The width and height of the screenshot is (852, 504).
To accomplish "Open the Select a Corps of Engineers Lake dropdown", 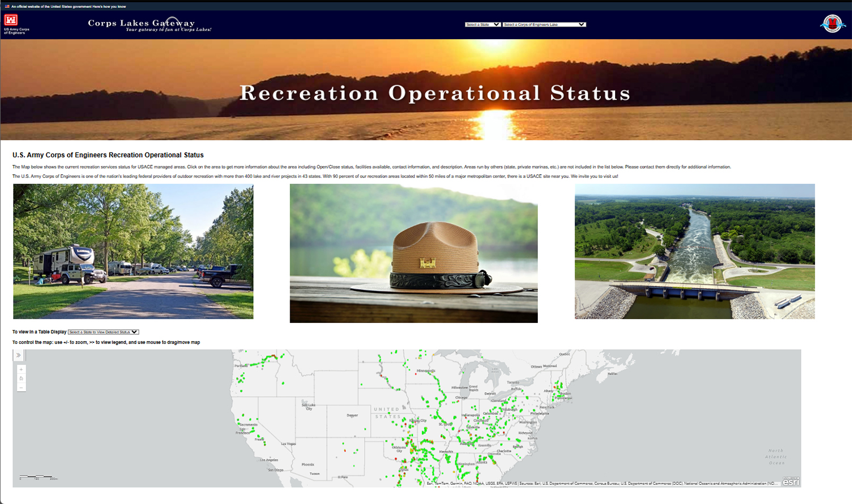I will pyautogui.click(x=544, y=24).
